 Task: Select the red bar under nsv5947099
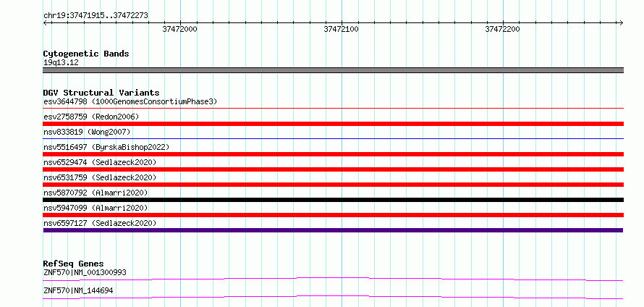pos(333,215)
